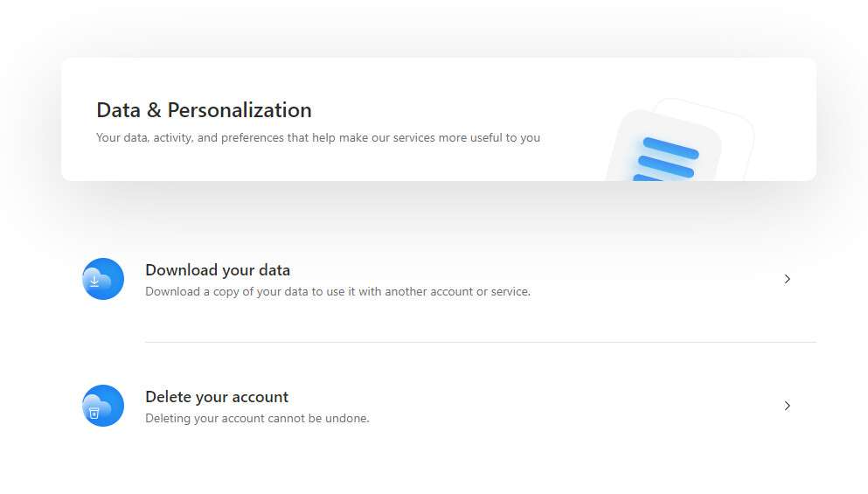
Task: Select the Download your data heading
Action: [x=218, y=270]
